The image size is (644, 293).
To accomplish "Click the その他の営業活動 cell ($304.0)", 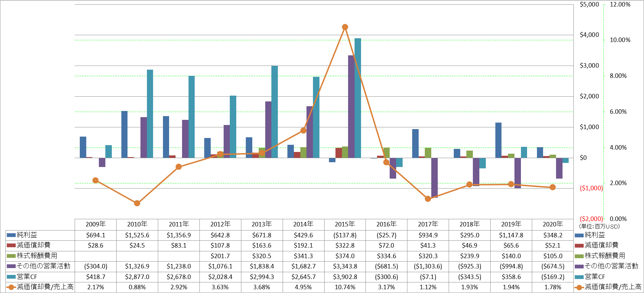I will click(x=95, y=266).
